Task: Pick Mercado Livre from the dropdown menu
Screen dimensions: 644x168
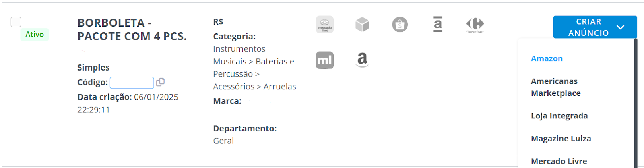Action: (559, 161)
